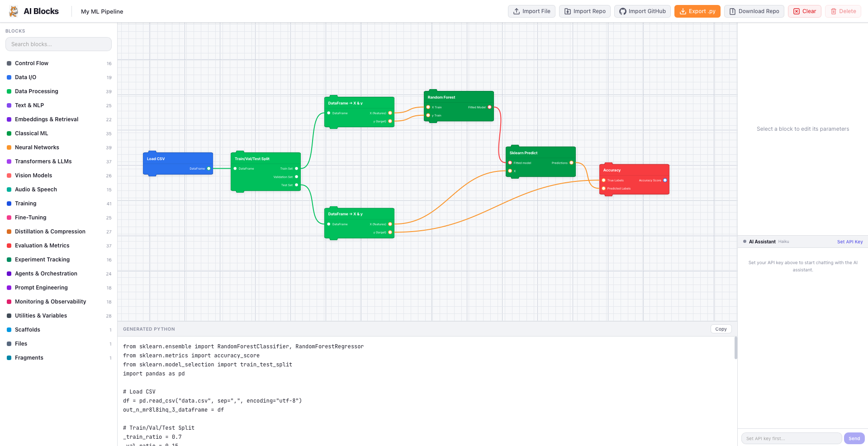Image resolution: width=868 pixels, height=446 pixels.
Task: Focus the Search blocks field
Action: 58,44
